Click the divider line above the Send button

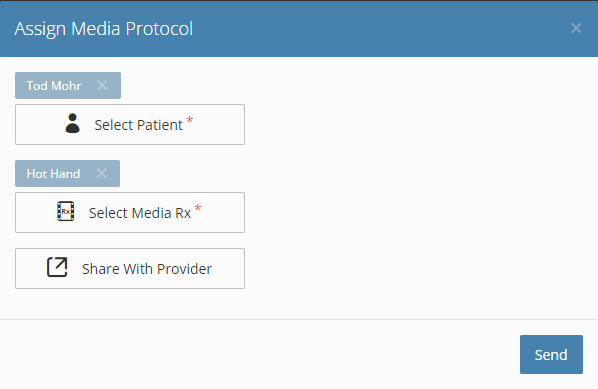click(299, 319)
